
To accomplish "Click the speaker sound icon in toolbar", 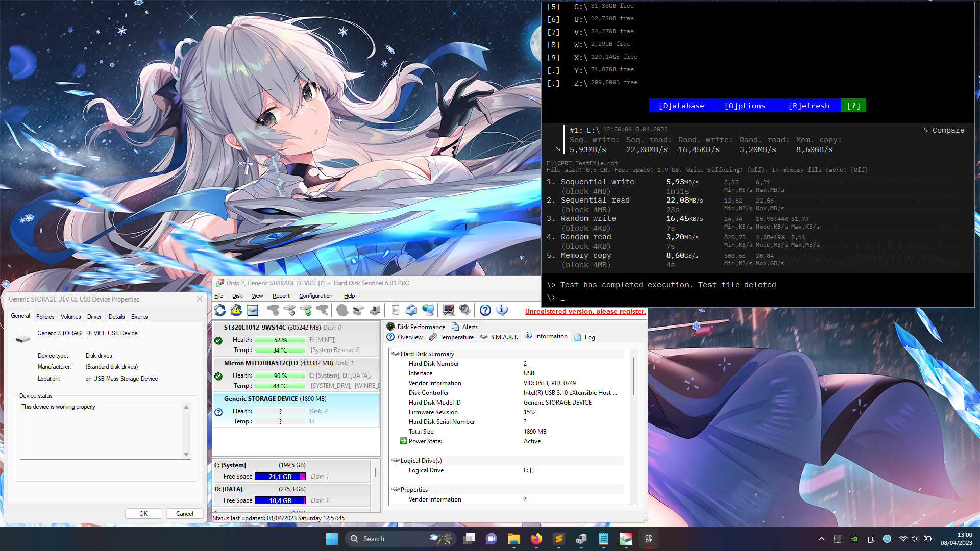I will pos(465,310).
